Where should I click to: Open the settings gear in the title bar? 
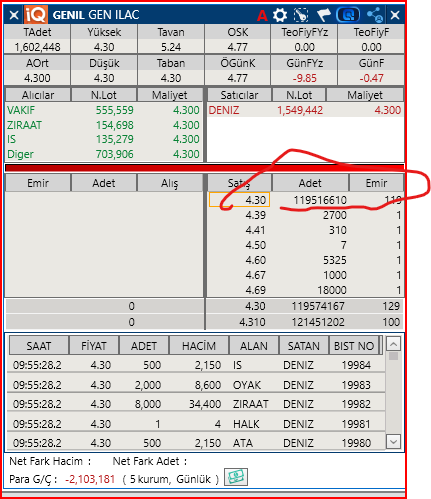(280, 15)
